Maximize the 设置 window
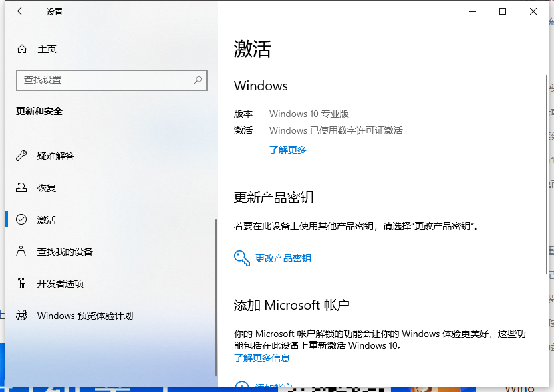554x392 pixels. (x=503, y=11)
